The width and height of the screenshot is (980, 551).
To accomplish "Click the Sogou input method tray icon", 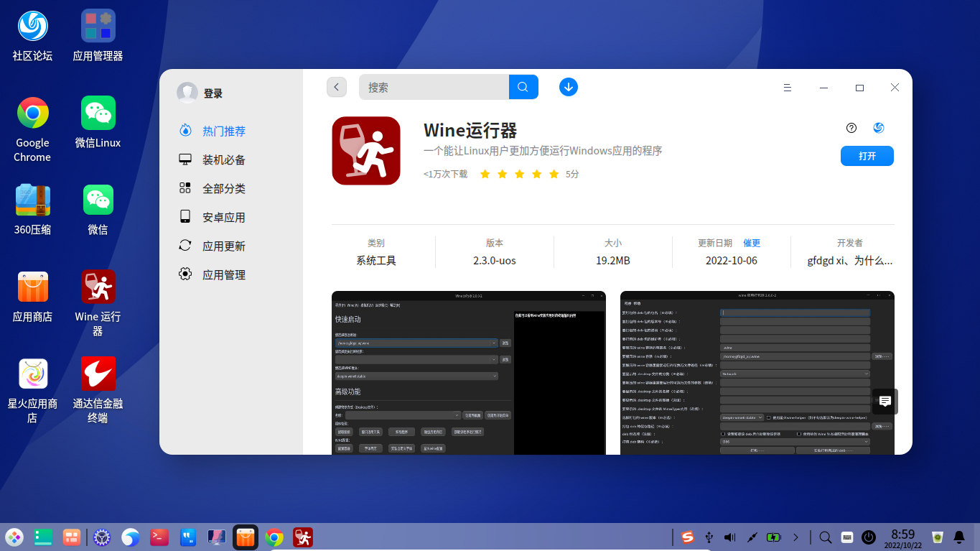I will [x=687, y=537].
